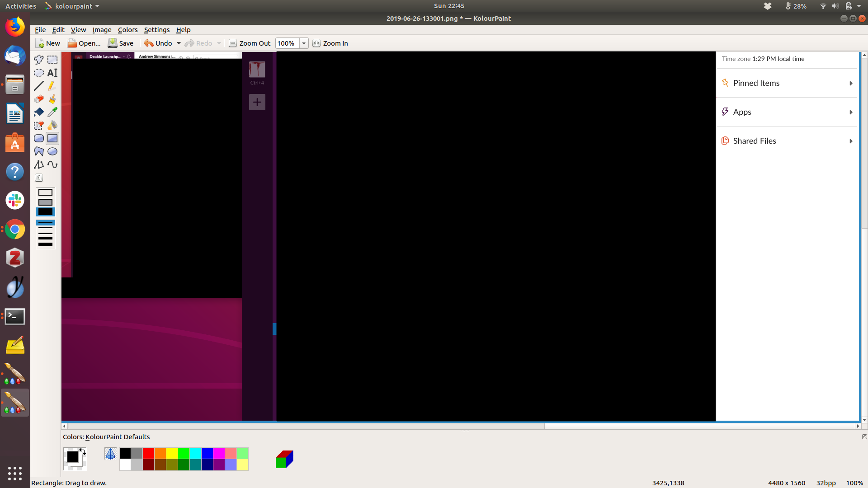Image resolution: width=868 pixels, height=488 pixels.
Task: Expand the Undo history dropdown arrow
Action: tap(179, 43)
